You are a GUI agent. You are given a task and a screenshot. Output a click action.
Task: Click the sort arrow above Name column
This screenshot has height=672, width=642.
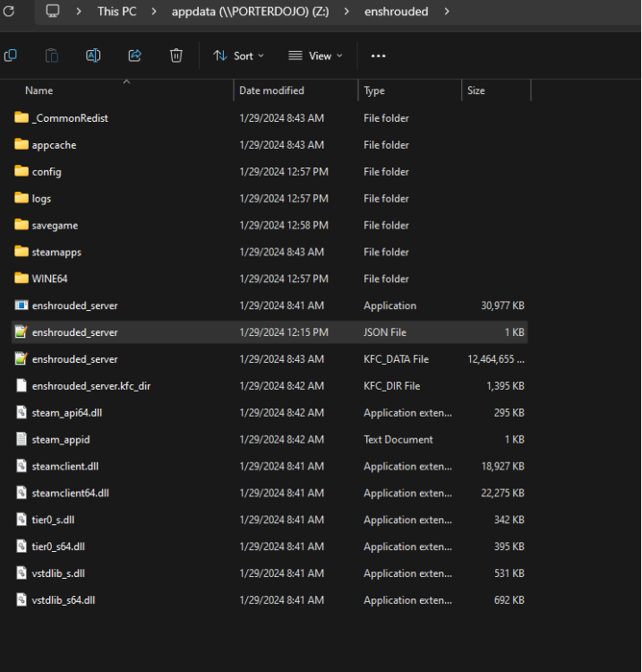(126, 82)
